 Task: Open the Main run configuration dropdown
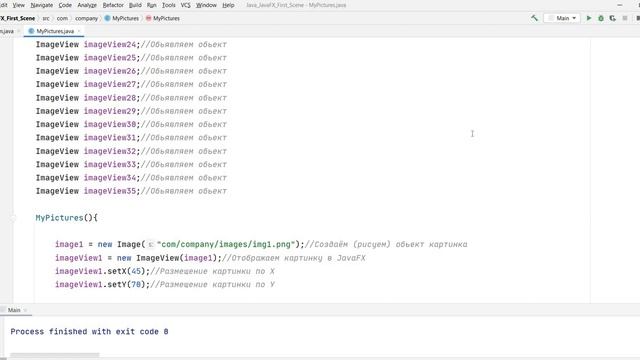[x=562, y=18]
